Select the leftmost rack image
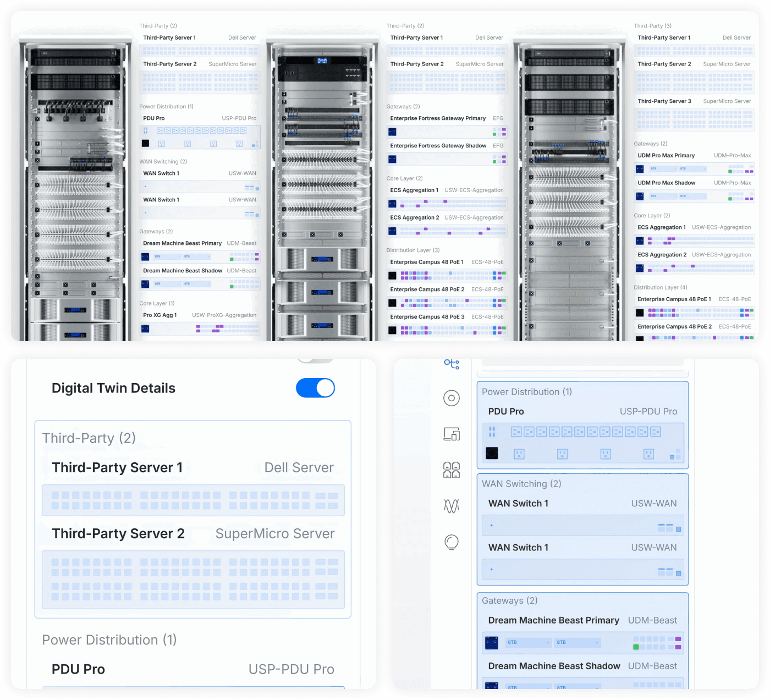The image size is (770, 700). (75, 187)
